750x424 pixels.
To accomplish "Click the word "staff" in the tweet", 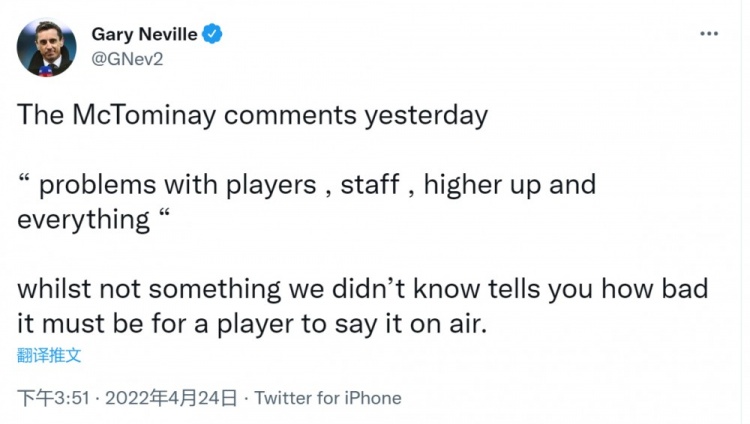I will (373, 185).
